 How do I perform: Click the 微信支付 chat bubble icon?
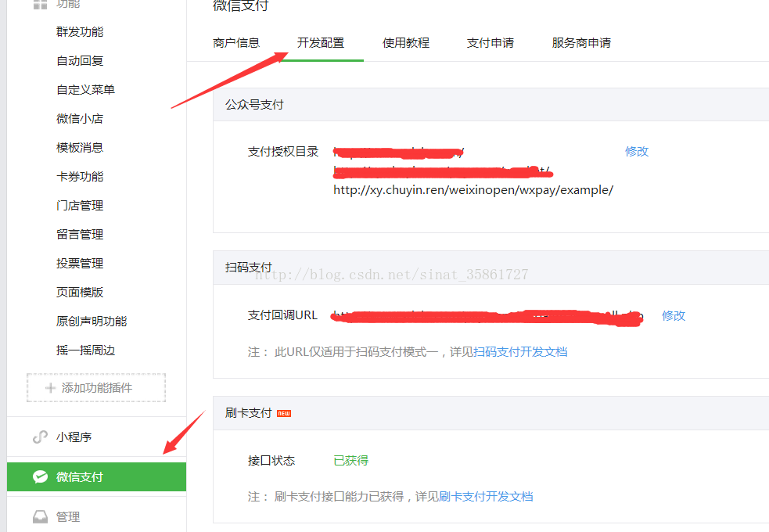pos(40,476)
